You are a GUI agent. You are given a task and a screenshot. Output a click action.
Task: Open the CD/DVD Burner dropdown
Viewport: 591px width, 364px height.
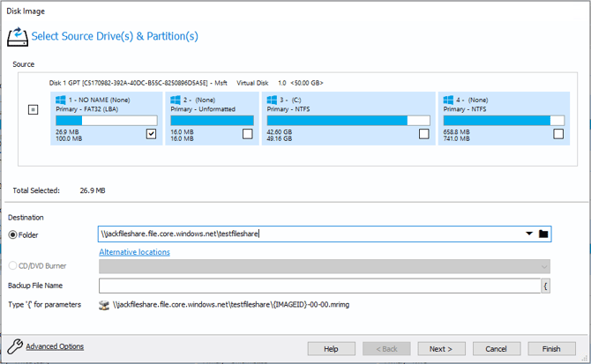point(543,266)
